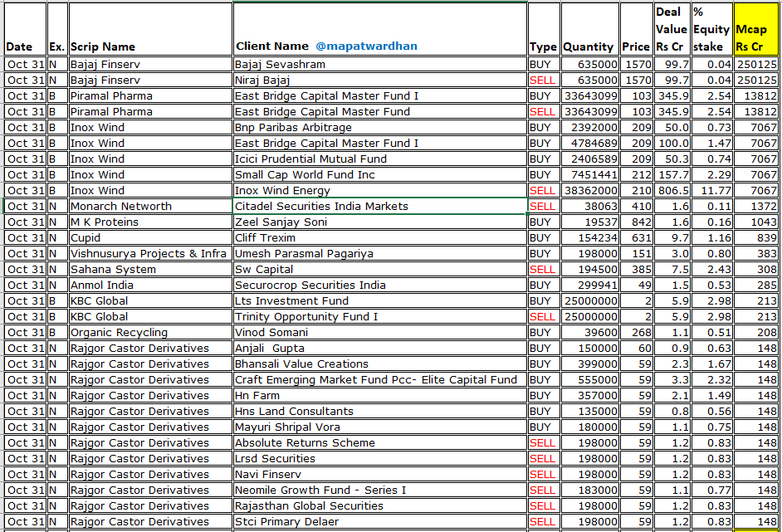The image size is (782, 532).
Task: Click equity stake 11.77 cell
Action: 711,190
